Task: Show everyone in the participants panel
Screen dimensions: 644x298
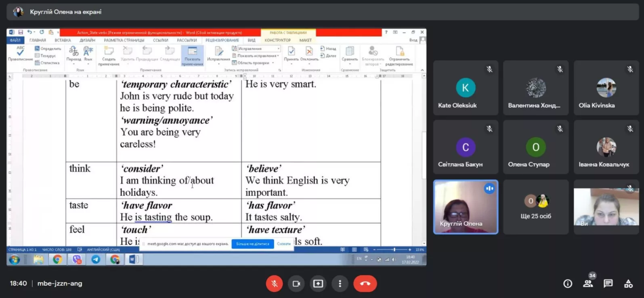Action: 588,284
